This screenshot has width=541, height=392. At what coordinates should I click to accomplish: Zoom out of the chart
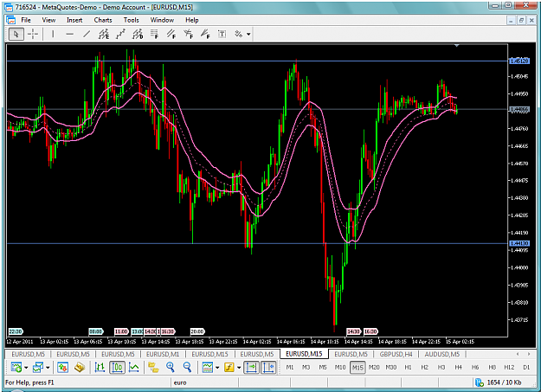coord(187,367)
